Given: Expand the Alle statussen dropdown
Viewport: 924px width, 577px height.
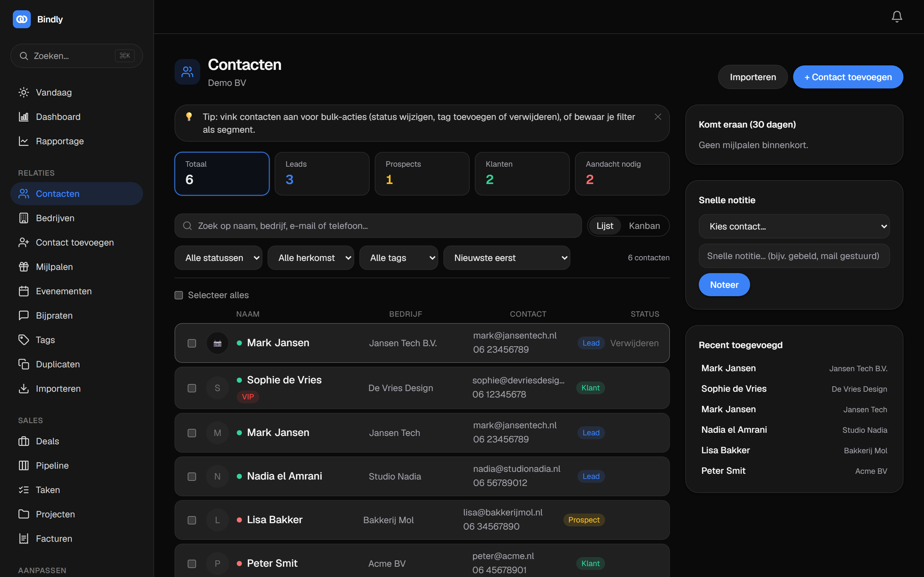Looking at the screenshot, I should click(218, 258).
